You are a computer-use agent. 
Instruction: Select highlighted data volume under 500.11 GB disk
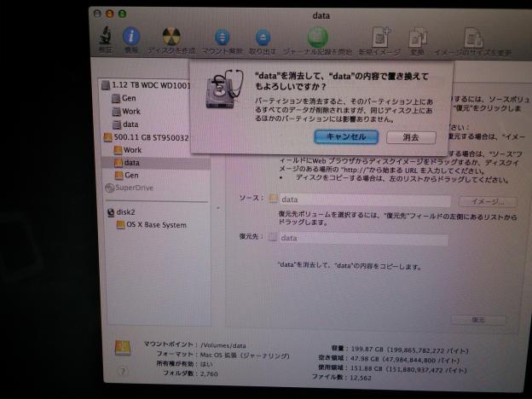click(156, 163)
